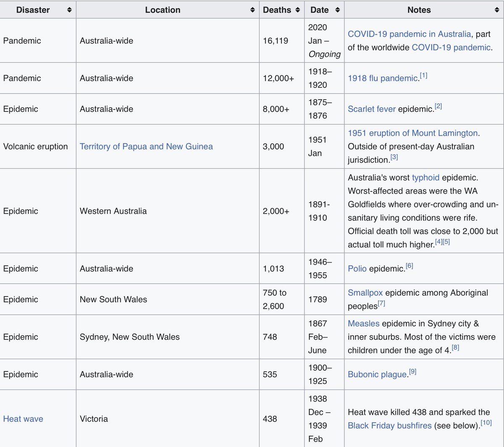Open footnote [7] for the Smallpox epidemic
504x447 pixels.
381,304
